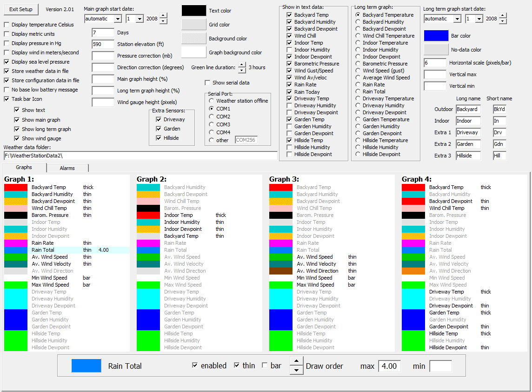
Task: Uncheck the Hillside extra sensor
Action: 159,138
